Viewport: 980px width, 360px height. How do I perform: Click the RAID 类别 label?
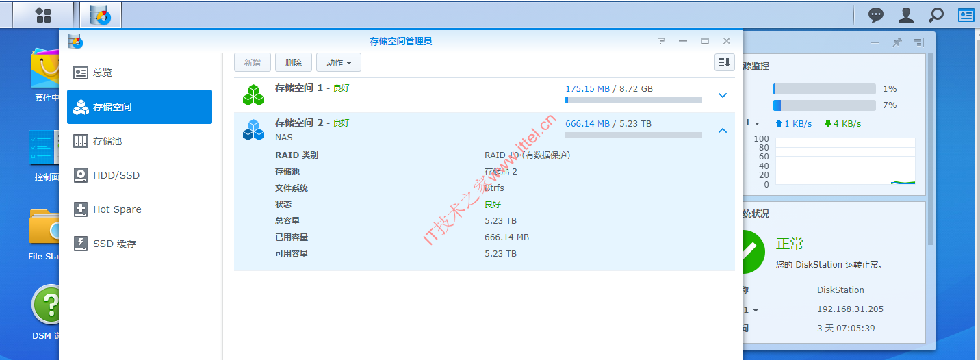[296, 155]
